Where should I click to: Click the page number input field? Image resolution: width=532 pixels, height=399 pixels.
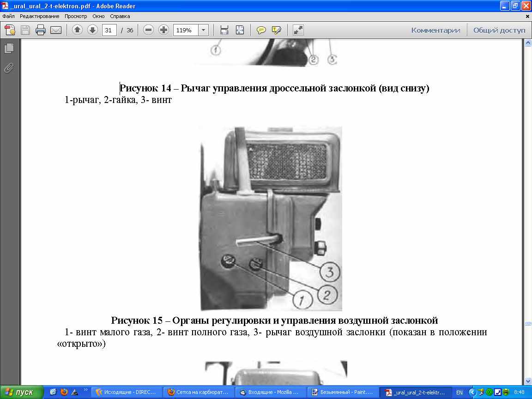[x=109, y=30]
